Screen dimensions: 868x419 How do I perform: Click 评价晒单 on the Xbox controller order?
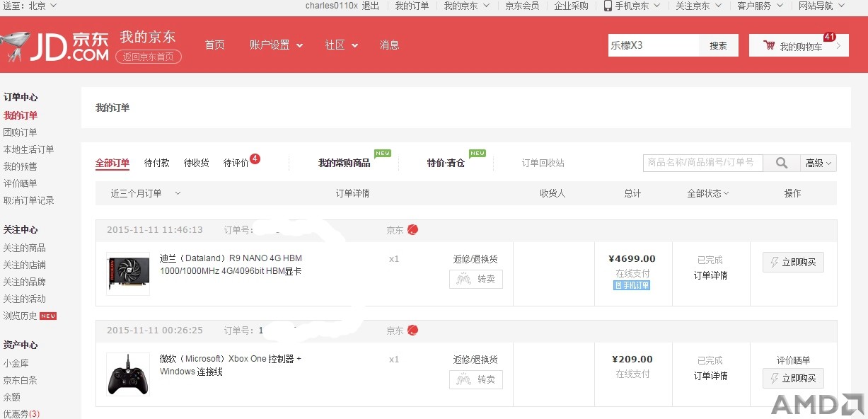[793, 360]
